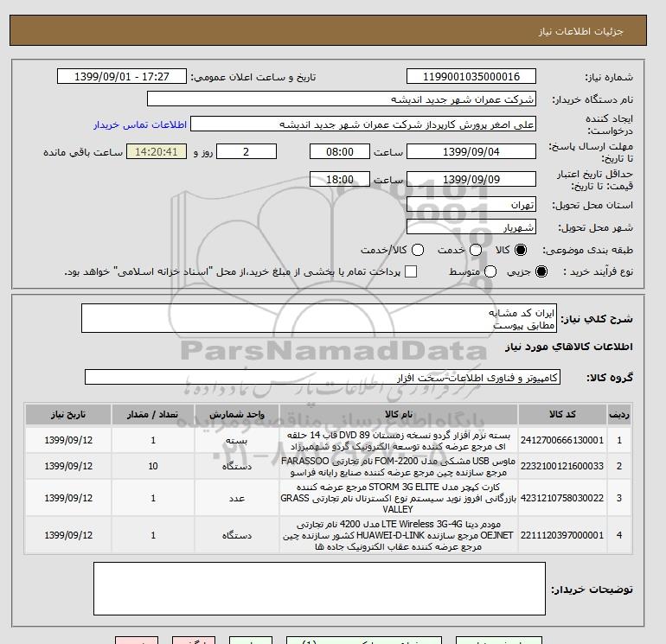Click the عدد unit cell in row 3
Viewport: 666px width, 644px height.
pos(237,498)
